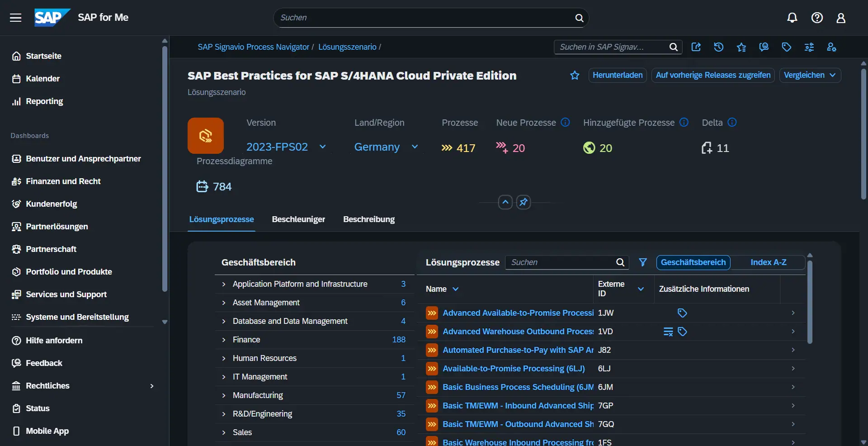
Task: Click the search magnifier in top Suchen field
Action: click(579, 18)
